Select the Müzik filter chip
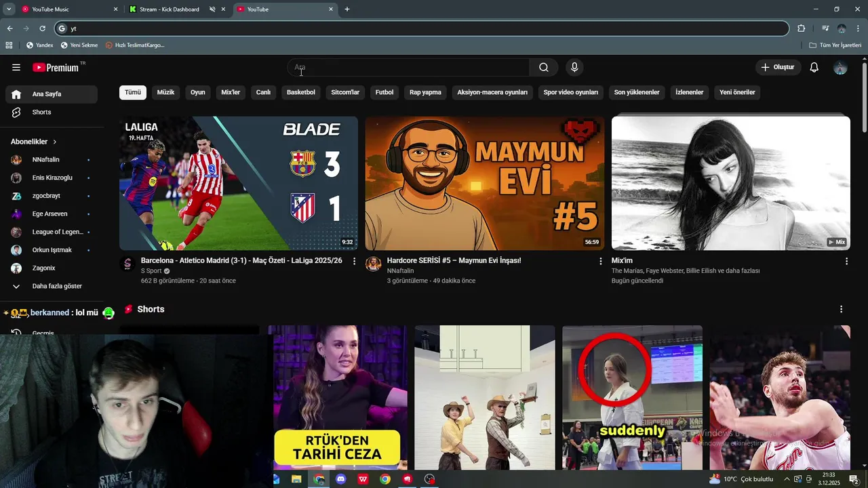The image size is (868, 488). [x=165, y=92]
